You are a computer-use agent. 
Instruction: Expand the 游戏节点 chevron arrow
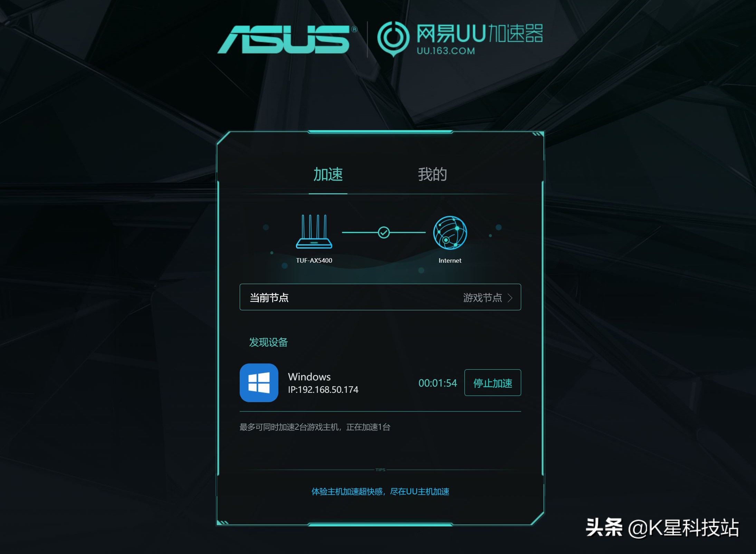pos(510,298)
